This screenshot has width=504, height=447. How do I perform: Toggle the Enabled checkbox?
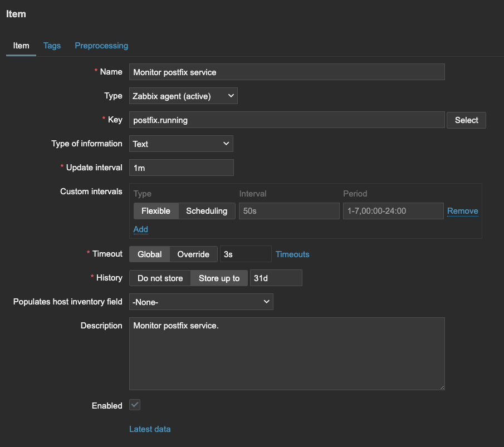[135, 405]
